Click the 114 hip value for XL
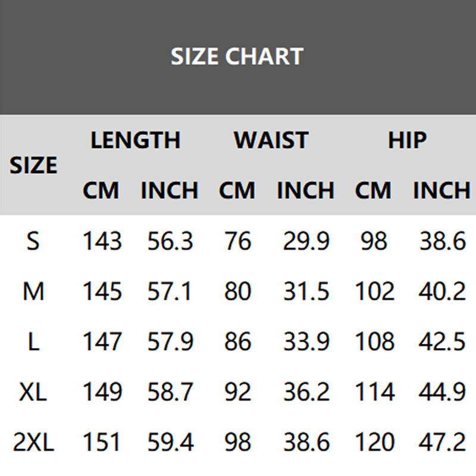Viewport: 476px width, 476px height. click(x=375, y=392)
